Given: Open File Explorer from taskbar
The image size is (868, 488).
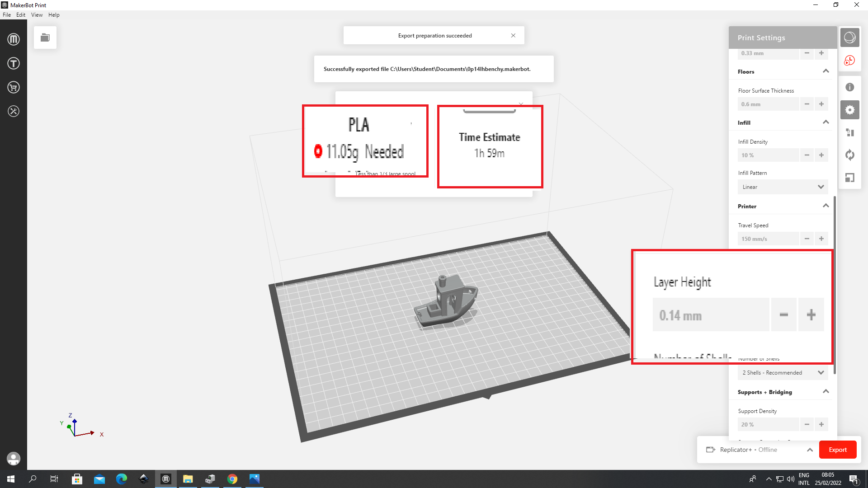Looking at the screenshot, I should 188,479.
